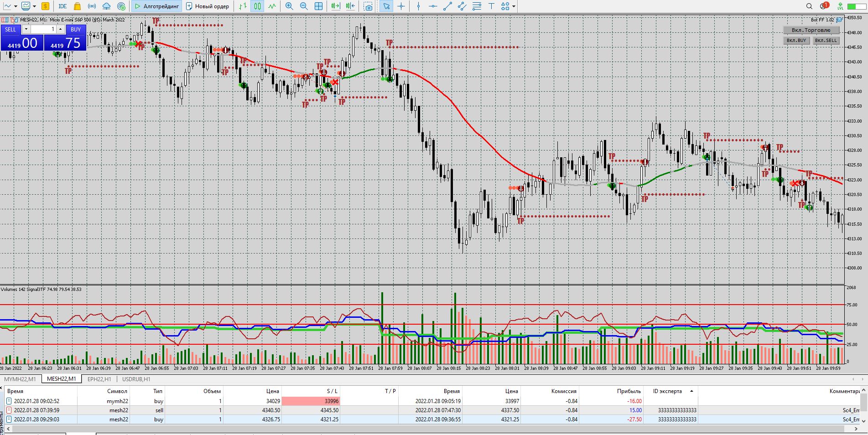Screen dimensions: 868x435
Task: Toggle chart shift from right edge
Action: pos(350,6)
